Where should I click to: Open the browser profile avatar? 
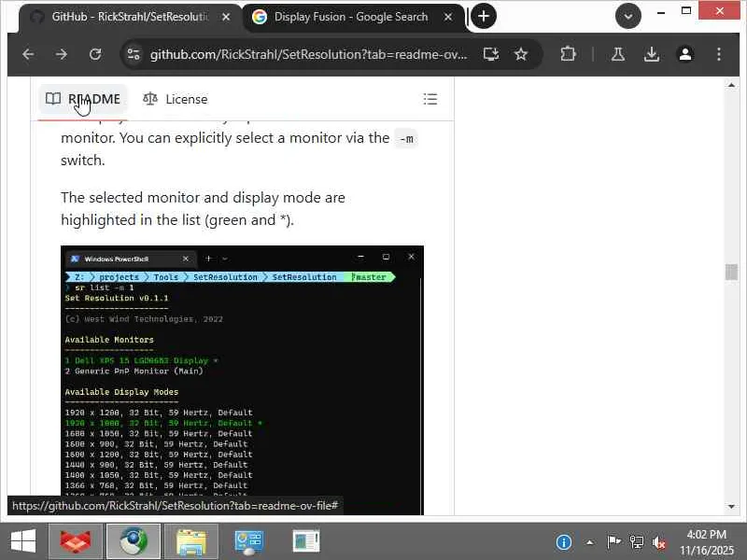(x=685, y=54)
